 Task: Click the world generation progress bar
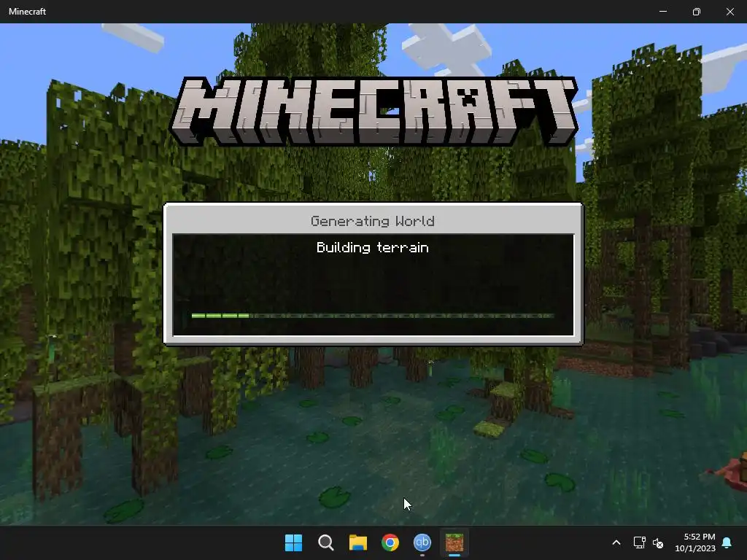point(373,316)
